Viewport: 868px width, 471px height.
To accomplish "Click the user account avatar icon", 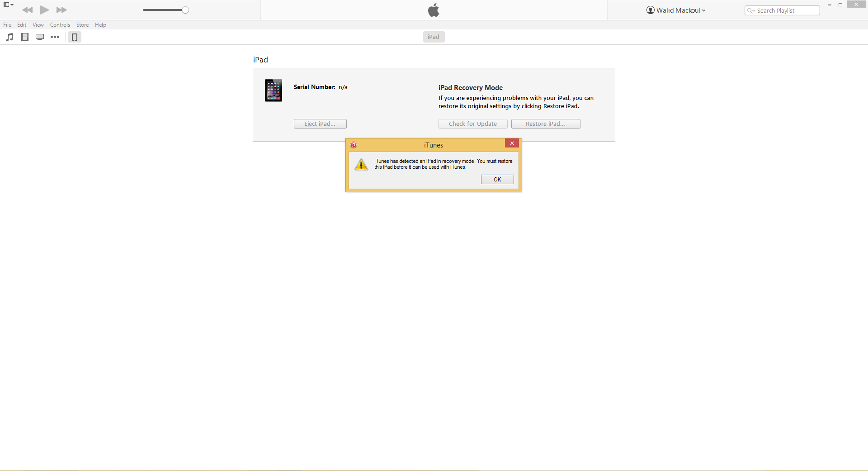I will 651,10.
